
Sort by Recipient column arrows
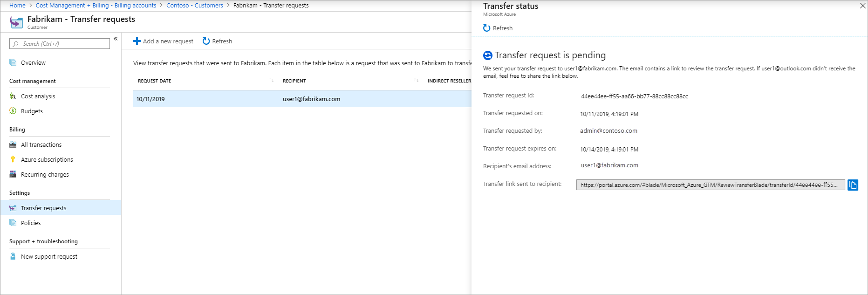click(416, 81)
